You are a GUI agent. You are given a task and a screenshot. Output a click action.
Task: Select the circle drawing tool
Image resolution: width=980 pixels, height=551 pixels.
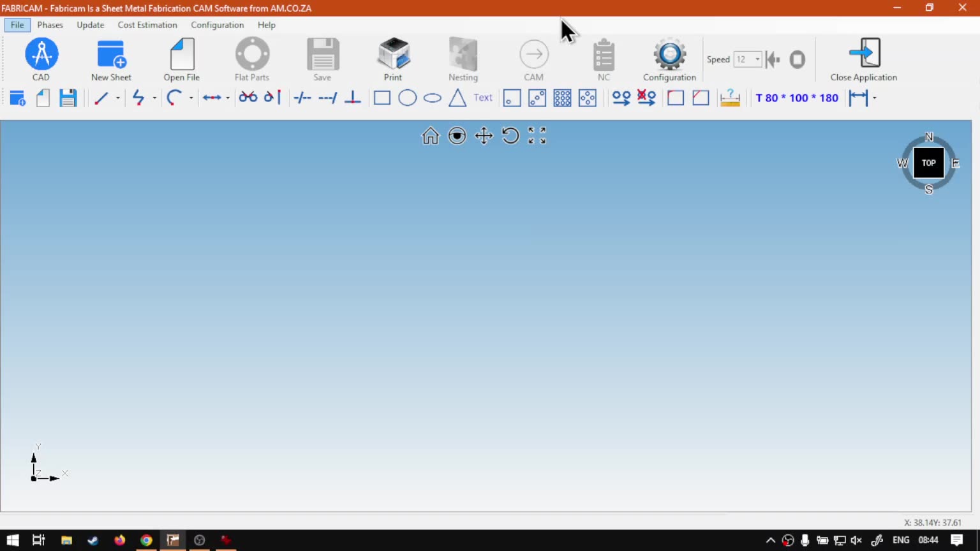[x=407, y=98]
